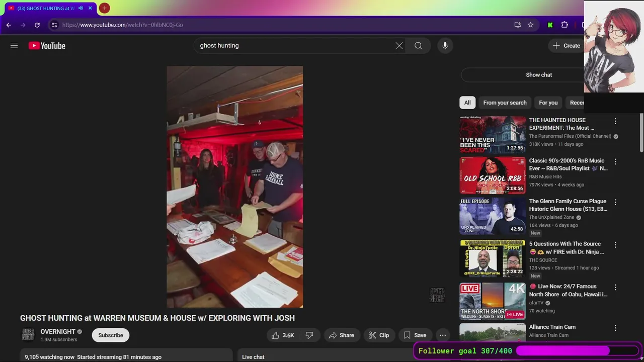Open the Glenn Family Curse thumbnail

(493, 216)
